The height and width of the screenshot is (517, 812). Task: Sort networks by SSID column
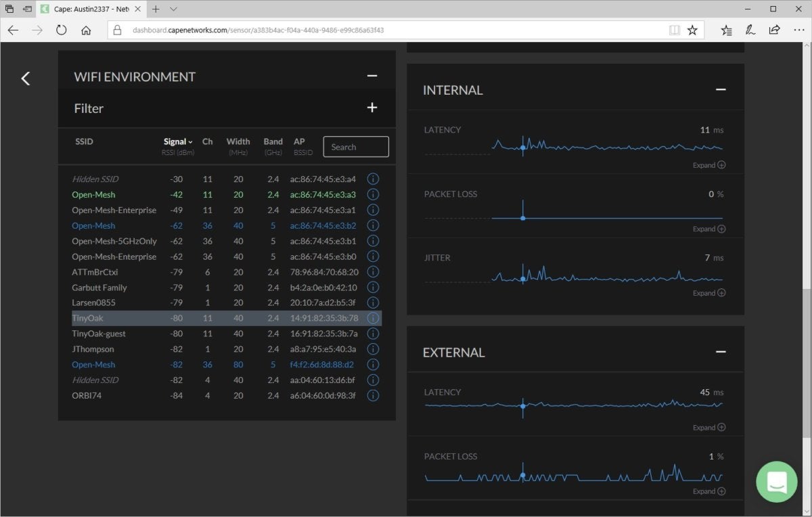(84, 141)
